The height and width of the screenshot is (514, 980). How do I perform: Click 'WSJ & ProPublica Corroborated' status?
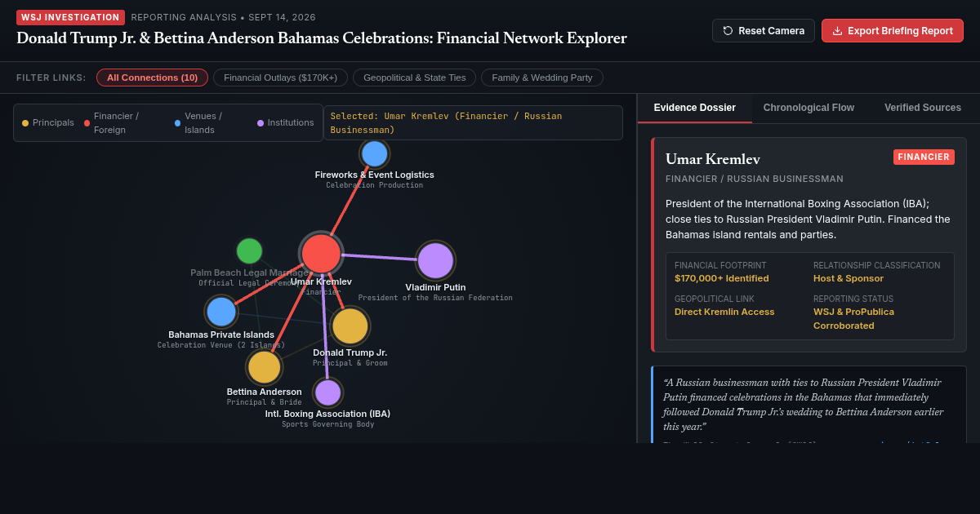click(853, 318)
